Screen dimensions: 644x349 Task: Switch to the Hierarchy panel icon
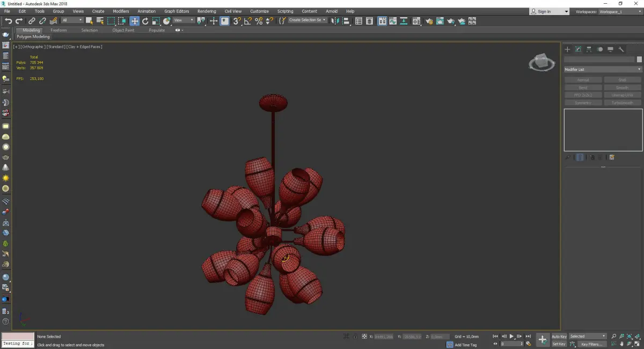click(589, 49)
